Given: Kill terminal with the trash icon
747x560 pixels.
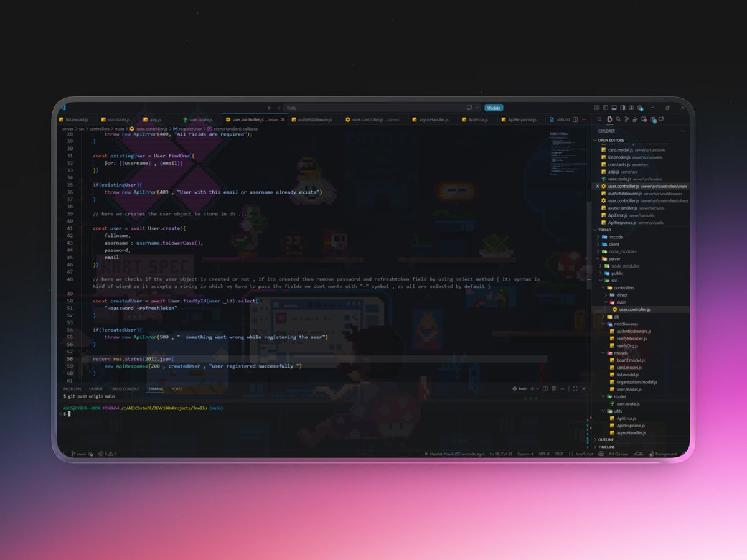Looking at the screenshot, I should click(x=553, y=389).
